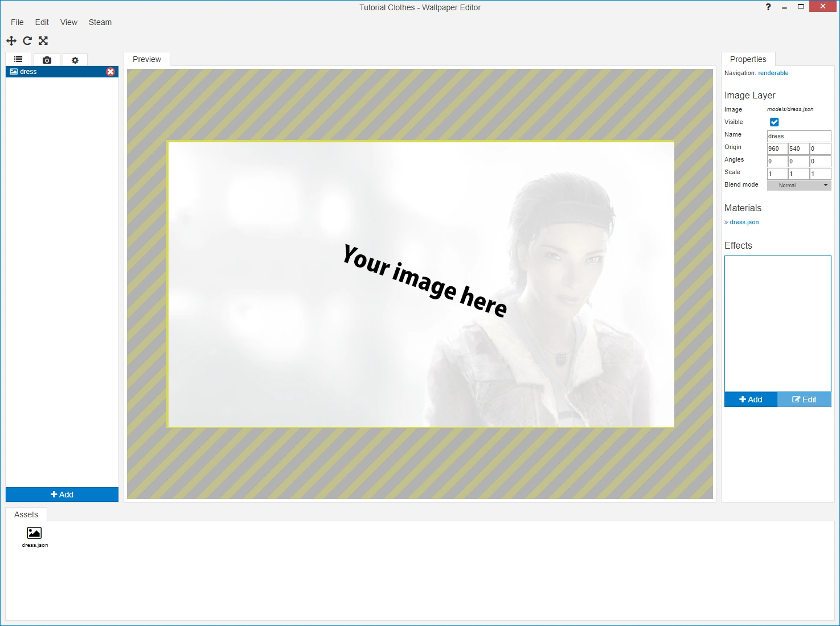
Task: Select the dress.json asset thumbnail
Action: [35, 537]
